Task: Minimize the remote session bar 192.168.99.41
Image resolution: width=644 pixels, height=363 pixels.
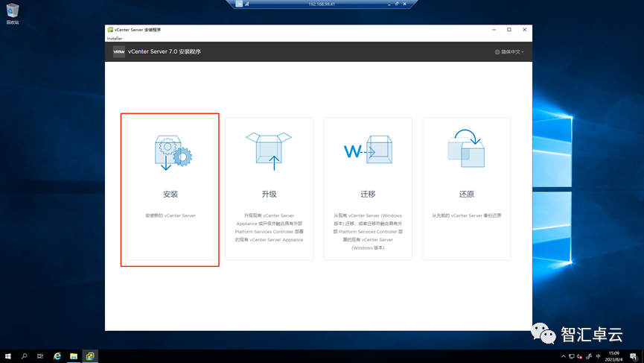Action: 389,4
